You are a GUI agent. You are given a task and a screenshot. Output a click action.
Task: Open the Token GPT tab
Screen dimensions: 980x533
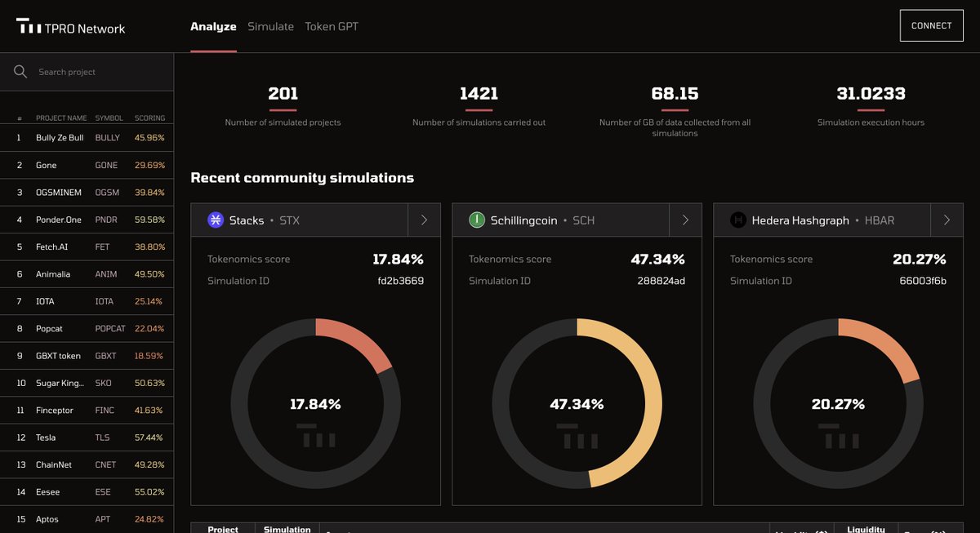pyautogui.click(x=332, y=26)
